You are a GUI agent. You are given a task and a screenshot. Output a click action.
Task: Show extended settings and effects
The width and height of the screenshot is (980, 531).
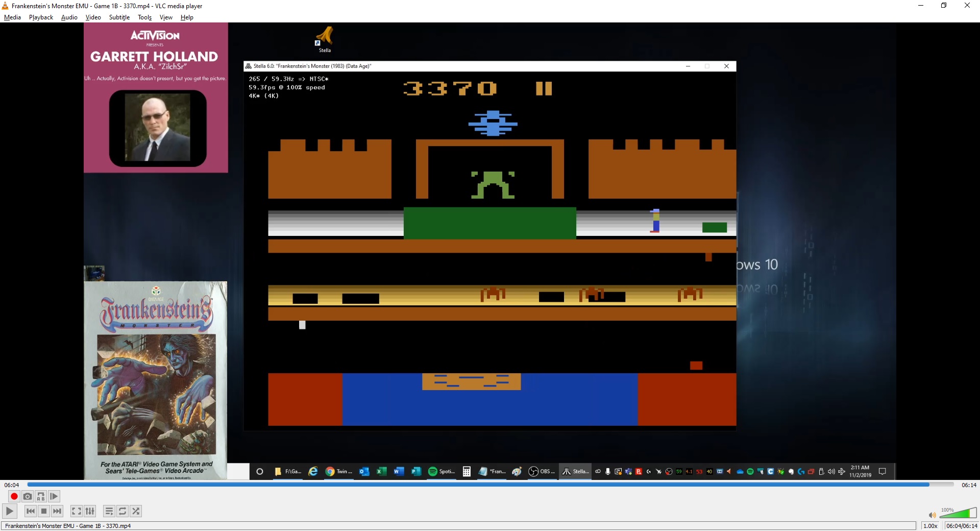click(x=90, y=511)
